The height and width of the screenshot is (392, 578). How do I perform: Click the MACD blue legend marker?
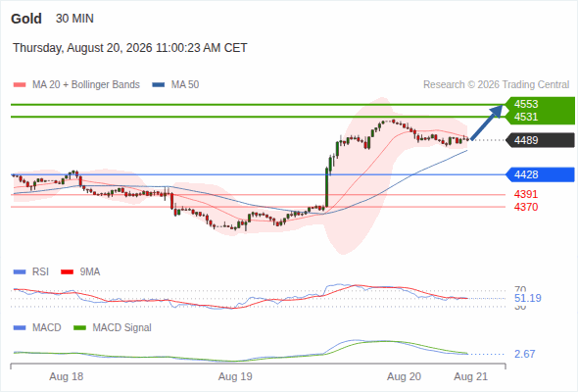[20, 327]
